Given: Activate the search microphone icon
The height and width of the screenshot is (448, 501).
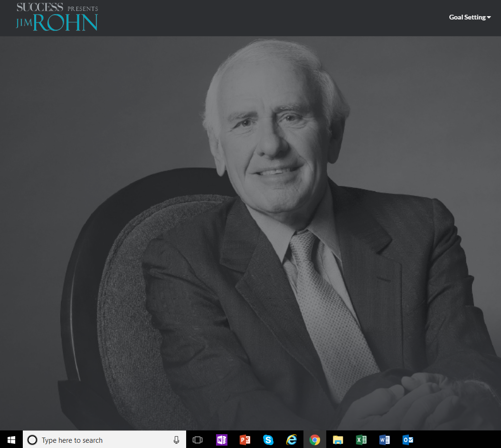Looking at the screenshot, I should click(x=176, y=440).
